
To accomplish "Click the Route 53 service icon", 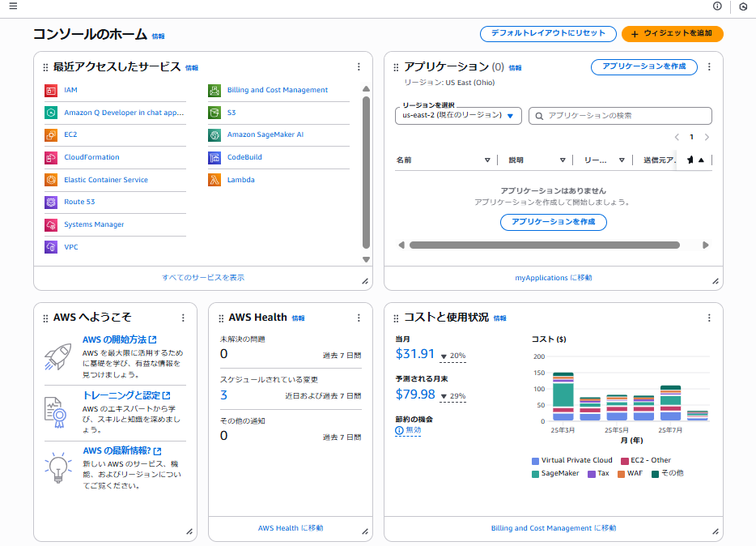I will tap(51, 202).
